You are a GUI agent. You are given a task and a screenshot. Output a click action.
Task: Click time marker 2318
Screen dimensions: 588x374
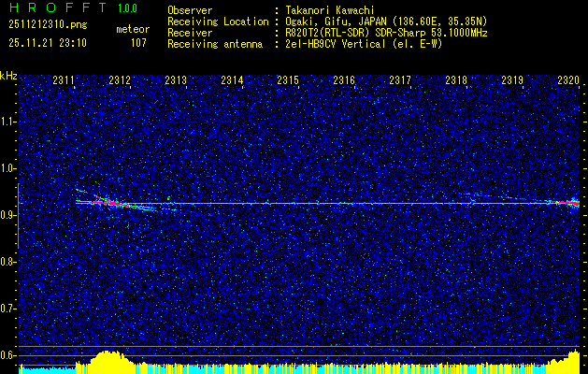click(456, 79)
